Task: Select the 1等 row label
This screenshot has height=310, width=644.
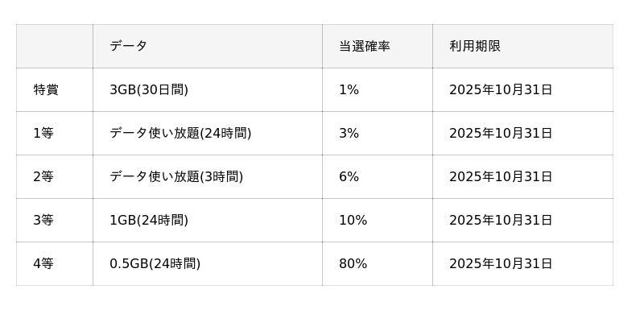Action: 43,133
